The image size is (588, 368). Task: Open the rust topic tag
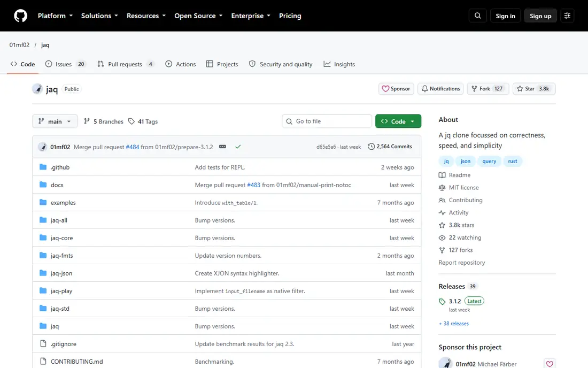[513, 162]
